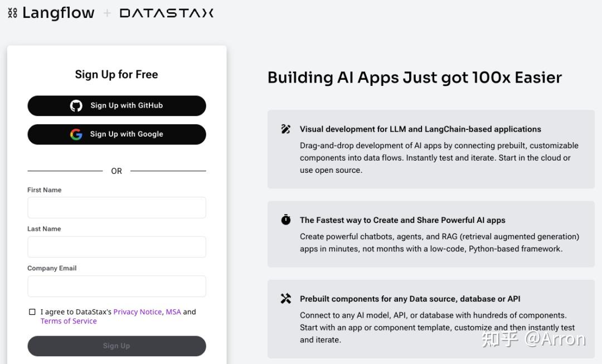The height and width of the screenshot is (364, 602).
Task: Select the Visual development for LLM heading
Action: click(420, 129)
